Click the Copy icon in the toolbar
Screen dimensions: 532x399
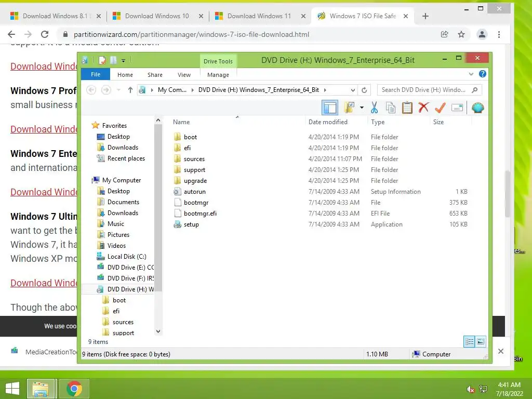pos(391,108)
